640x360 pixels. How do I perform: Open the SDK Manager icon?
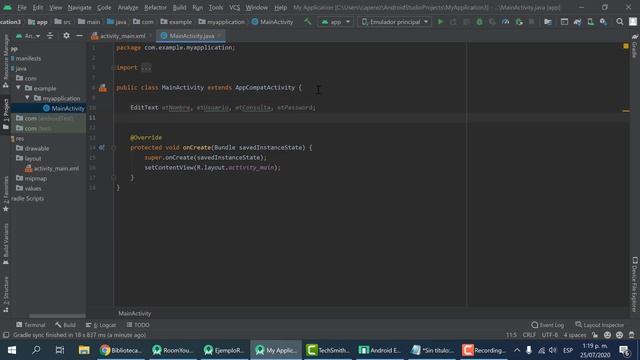click(603, 22)
